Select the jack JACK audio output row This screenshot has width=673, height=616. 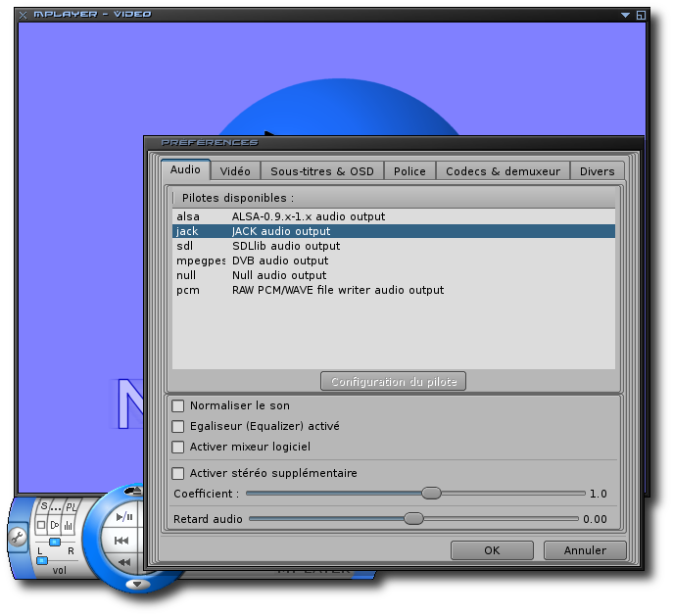[394, 231]
